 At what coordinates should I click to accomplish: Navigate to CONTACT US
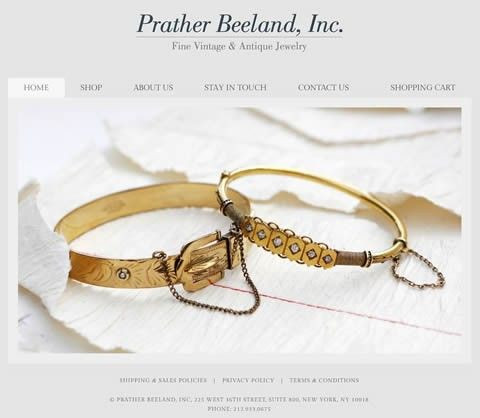(x=323, y=88)
